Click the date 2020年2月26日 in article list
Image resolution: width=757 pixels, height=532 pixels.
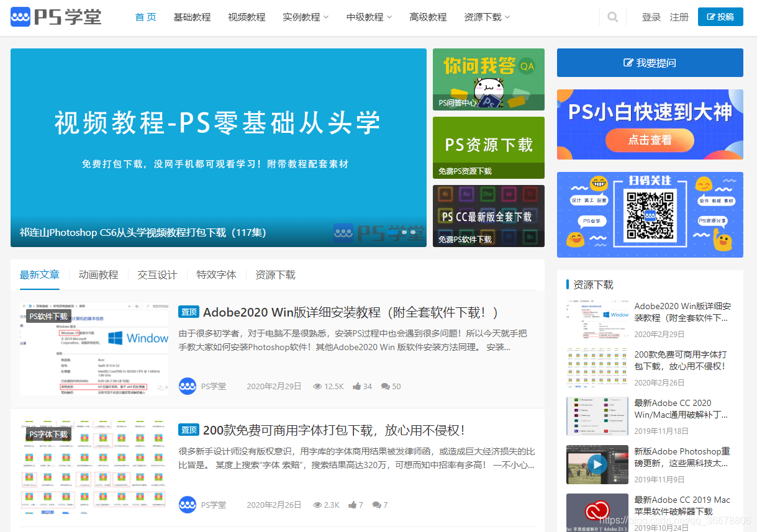tap(274, 505)
